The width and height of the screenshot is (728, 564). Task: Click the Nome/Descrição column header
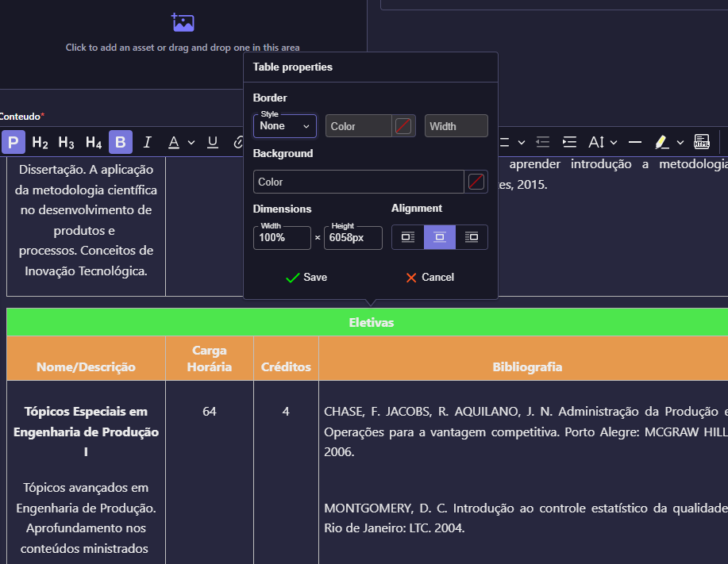[86, 359]
